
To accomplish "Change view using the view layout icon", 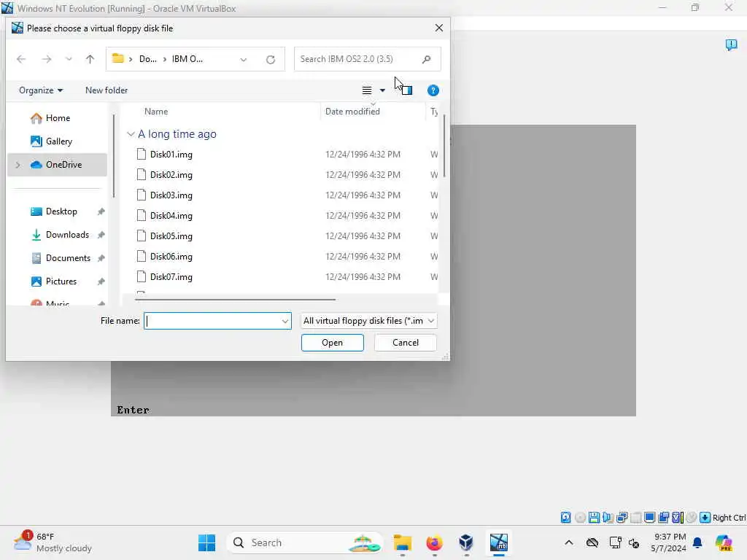I will click(x=367, y=90).
